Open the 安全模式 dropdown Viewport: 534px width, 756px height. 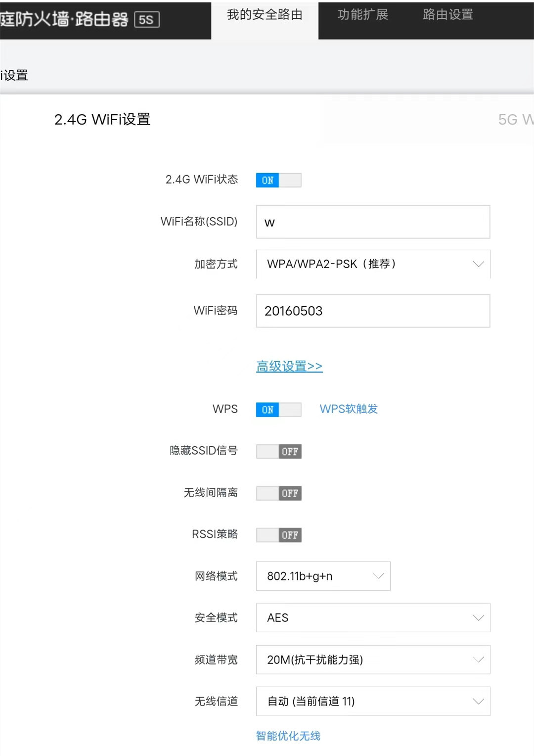click(x=372, y=618)
